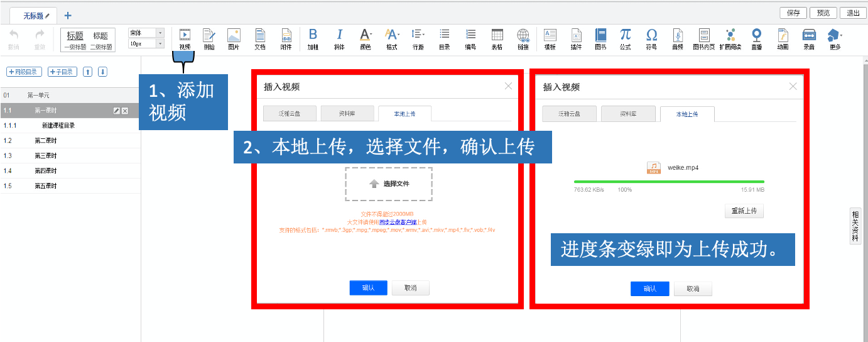Click the 目录 list icon
868x342 pixels.
point(444,35)
